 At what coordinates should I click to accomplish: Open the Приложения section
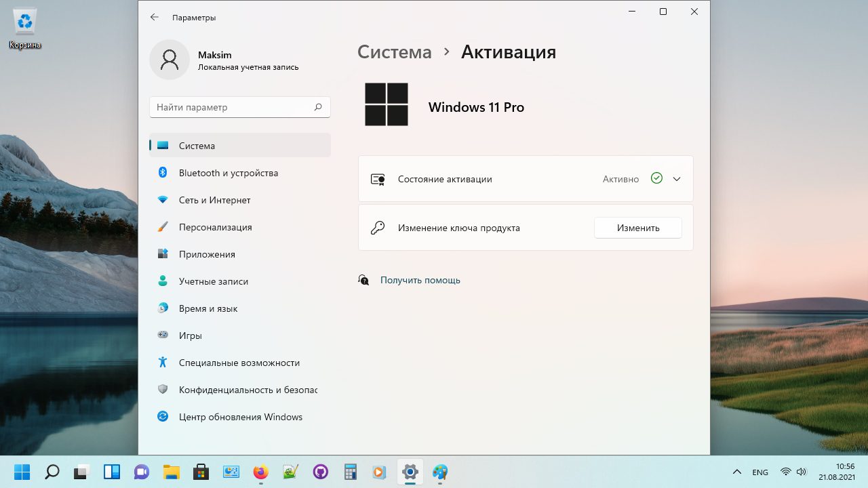[240, 254]
